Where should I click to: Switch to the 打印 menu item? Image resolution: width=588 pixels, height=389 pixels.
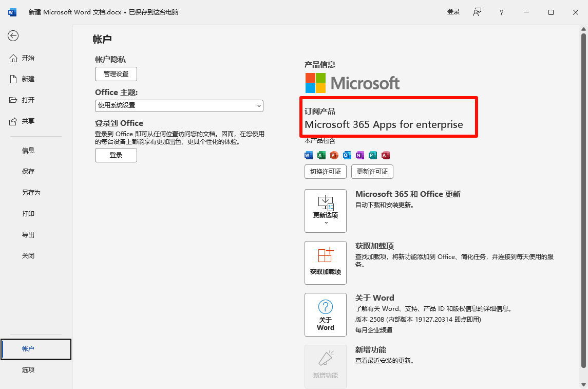point(28,213)
